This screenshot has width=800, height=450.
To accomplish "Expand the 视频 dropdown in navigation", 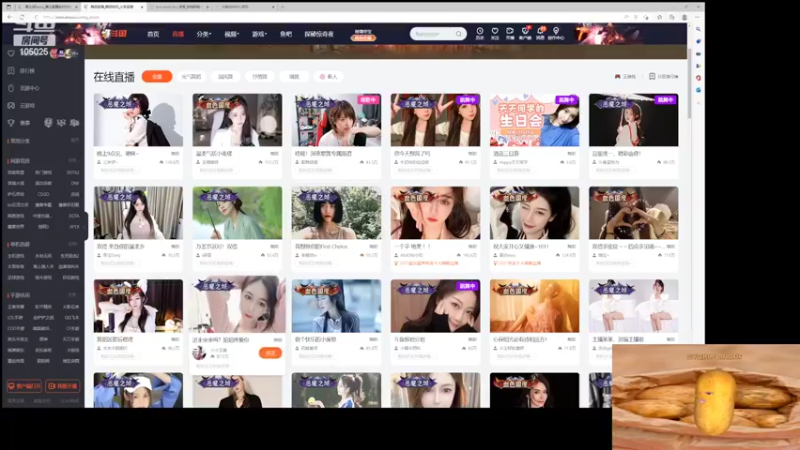I will 232,34.
